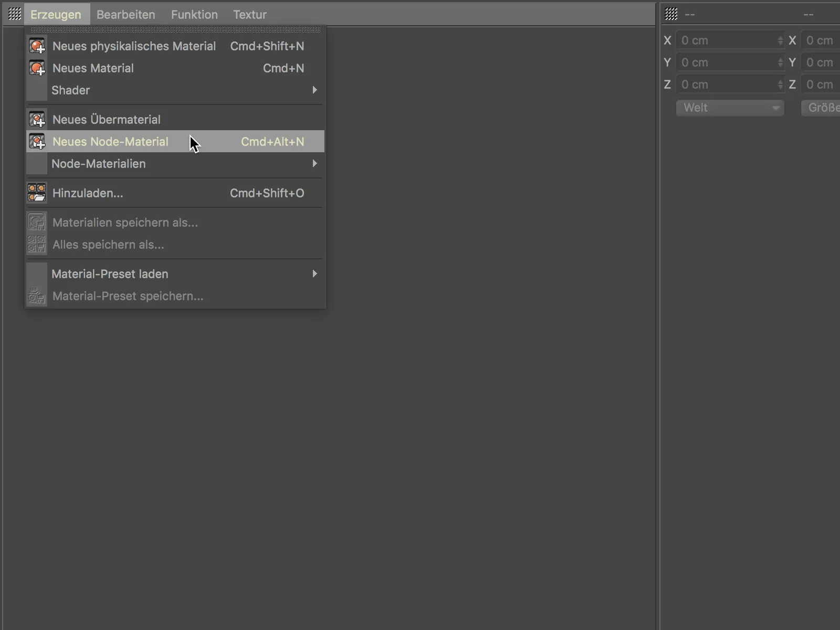Open the Welt coordinate system dropdown
The width and height of the screenshot is (840, 630).
pyautogui.click(x=730, y=108)
